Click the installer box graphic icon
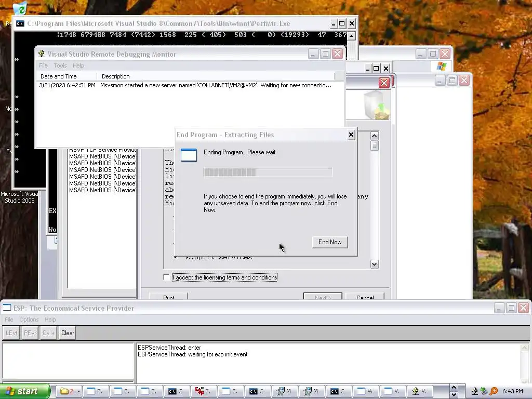Image resolution: width=532 pixels, height=399 pixels. (x=376, y=105)
